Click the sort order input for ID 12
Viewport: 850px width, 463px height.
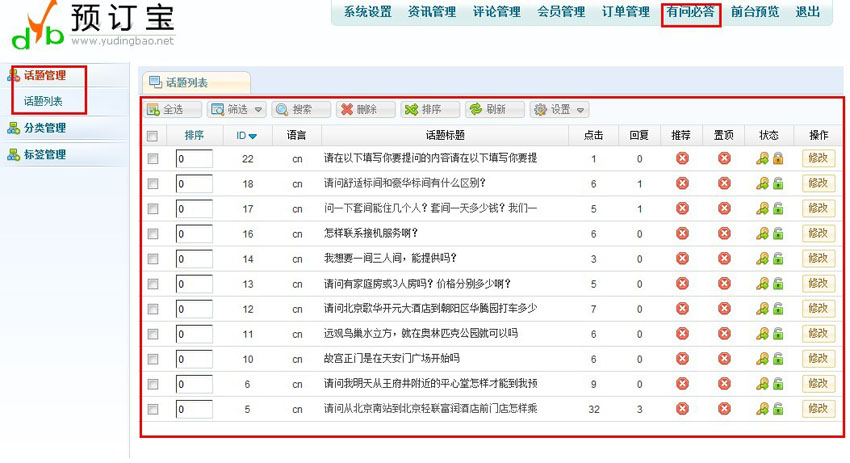tap(194, 309)
